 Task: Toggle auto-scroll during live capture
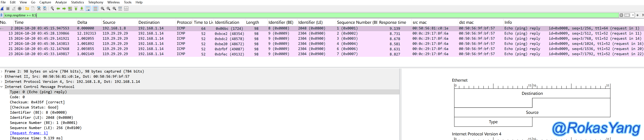point(88,9)
